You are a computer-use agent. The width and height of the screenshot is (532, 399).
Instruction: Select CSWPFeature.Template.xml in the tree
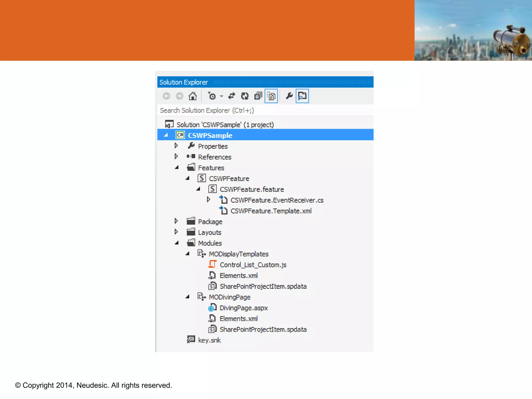(x=271, y=211)
